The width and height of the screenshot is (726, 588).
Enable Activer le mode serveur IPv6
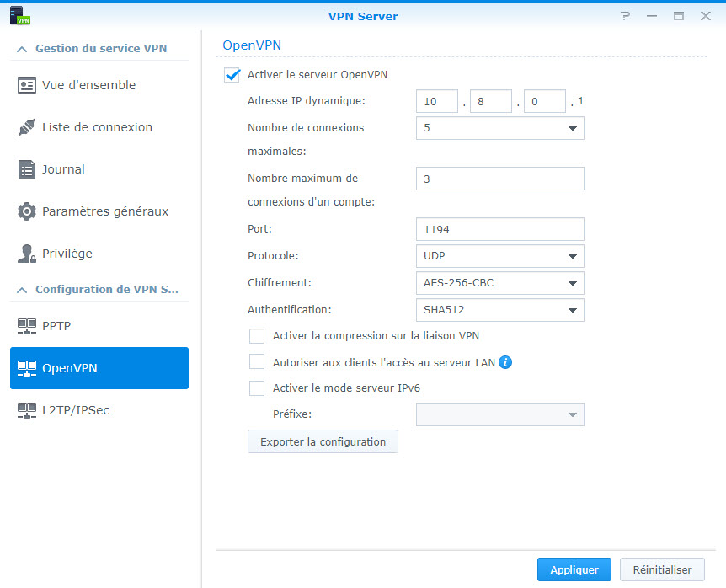tap(257, 388)
